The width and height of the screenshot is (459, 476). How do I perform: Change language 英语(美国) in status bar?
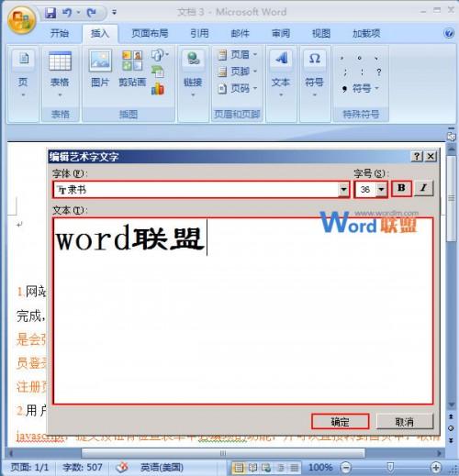coord(162,468)
